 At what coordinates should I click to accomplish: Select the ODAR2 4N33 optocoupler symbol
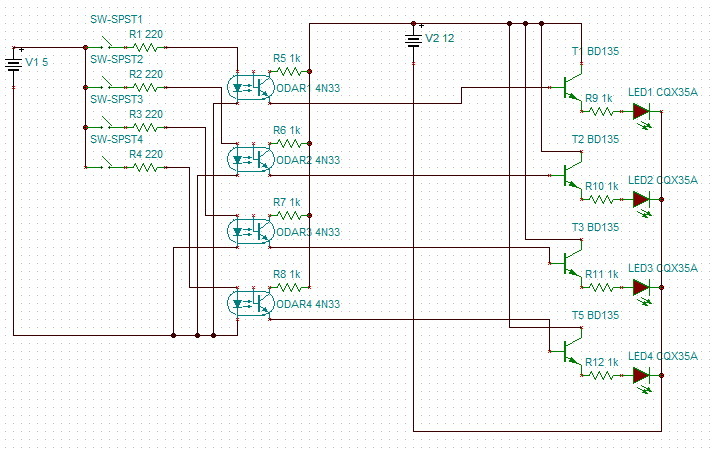coord(251,159)
